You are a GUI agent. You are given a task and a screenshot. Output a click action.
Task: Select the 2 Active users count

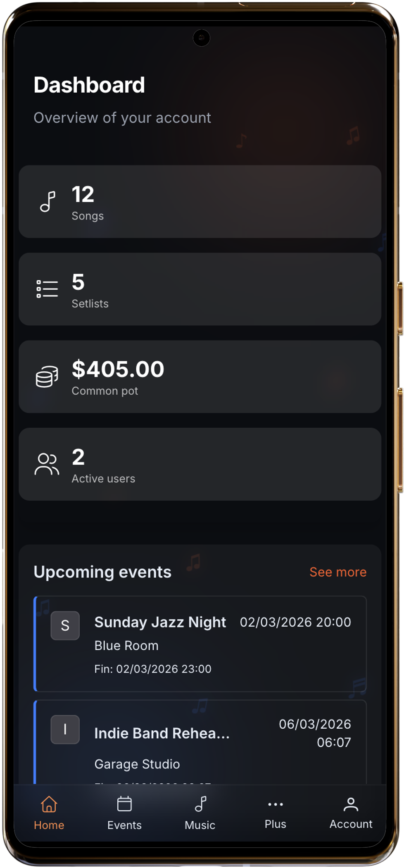tap(78, 457)
